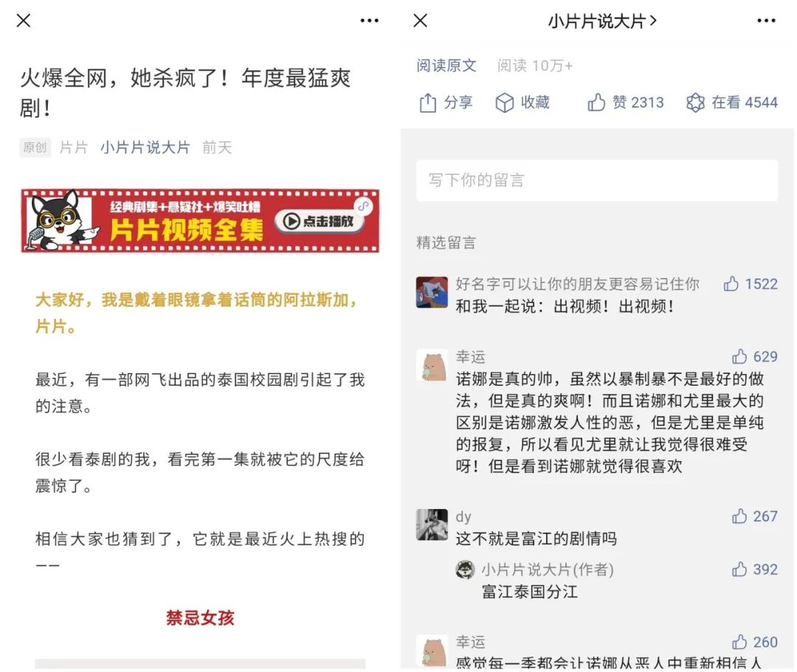Tap the 收藏 collect cube icon
This screenshot has height=672, width=797.
coord(504,103)
